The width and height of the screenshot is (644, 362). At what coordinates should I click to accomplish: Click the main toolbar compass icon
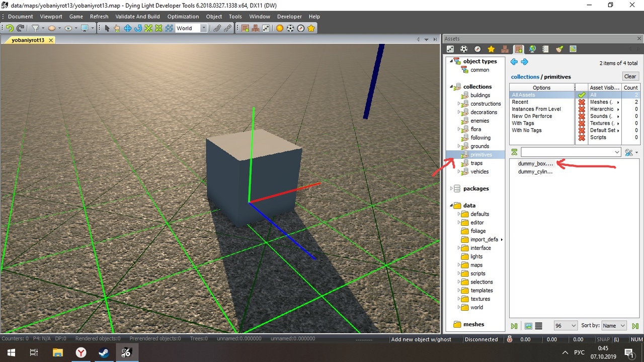click(300, 28)
